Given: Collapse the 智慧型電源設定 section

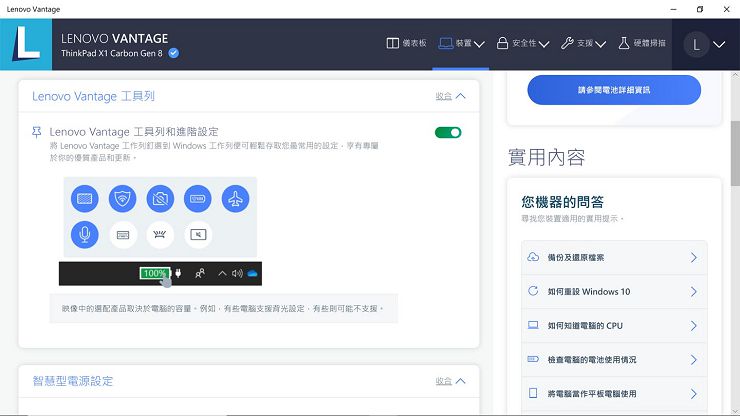Looking at the screenshot, I should [x=451, y=381].
